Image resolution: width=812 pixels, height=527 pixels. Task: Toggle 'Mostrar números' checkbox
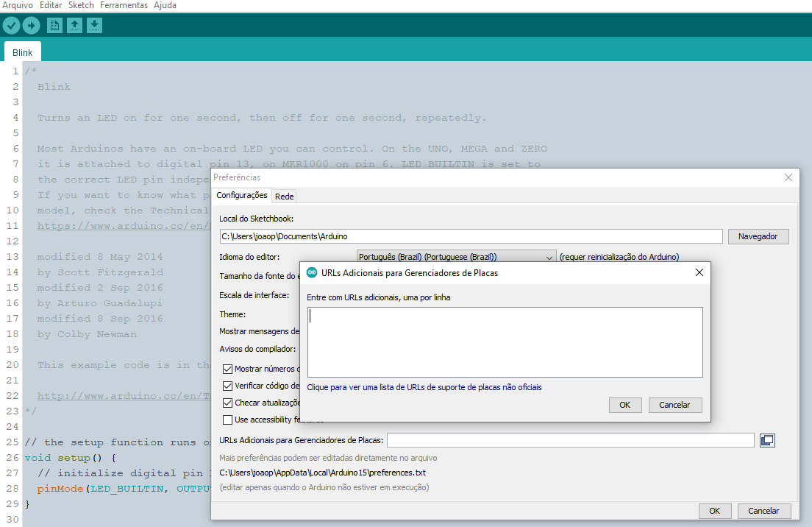tap(227, 369)
